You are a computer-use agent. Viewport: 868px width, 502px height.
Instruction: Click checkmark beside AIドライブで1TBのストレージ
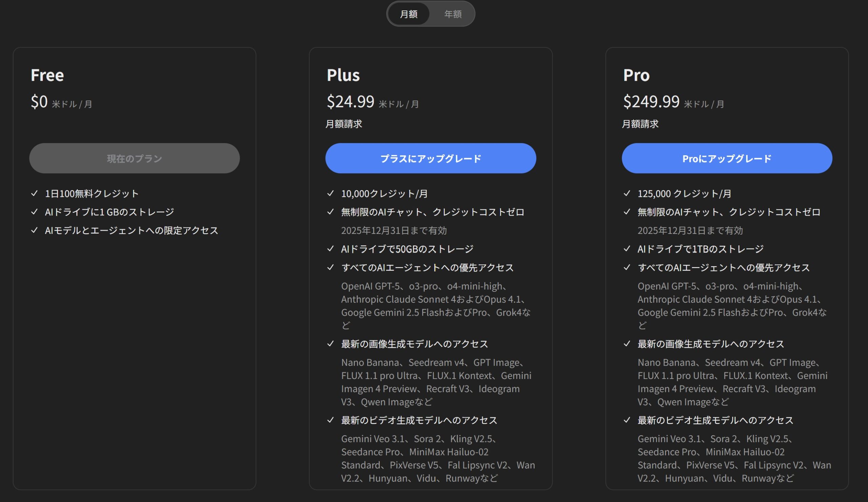coord(627,248)
